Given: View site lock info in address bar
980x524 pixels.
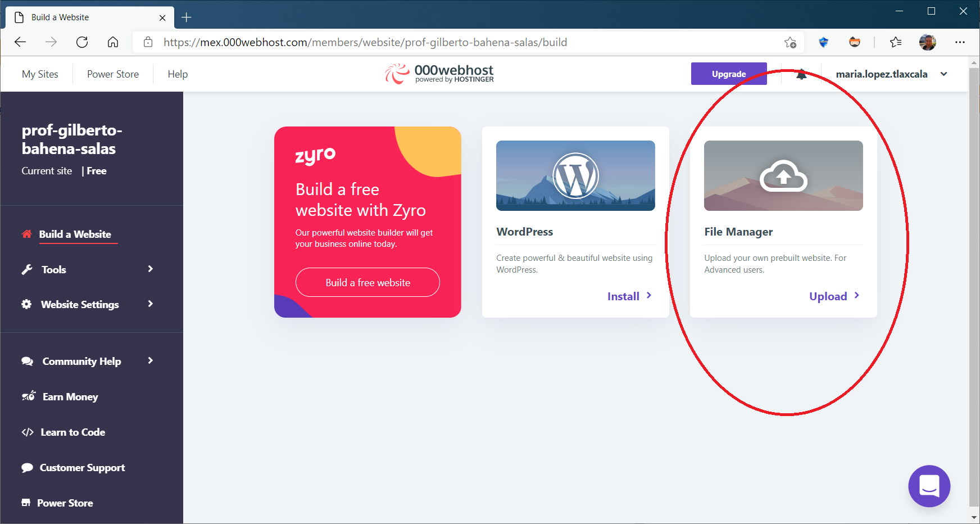Looking at the screenshot, I should [148, 42].
